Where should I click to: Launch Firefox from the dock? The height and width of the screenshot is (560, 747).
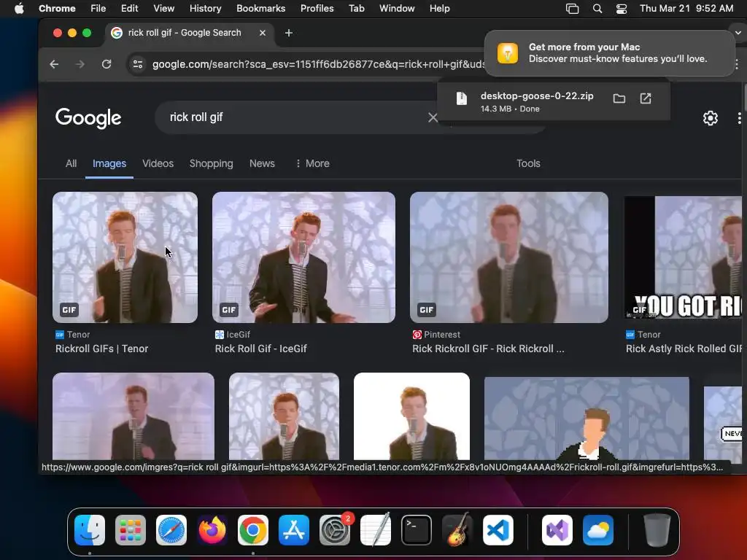coord(212,530)
